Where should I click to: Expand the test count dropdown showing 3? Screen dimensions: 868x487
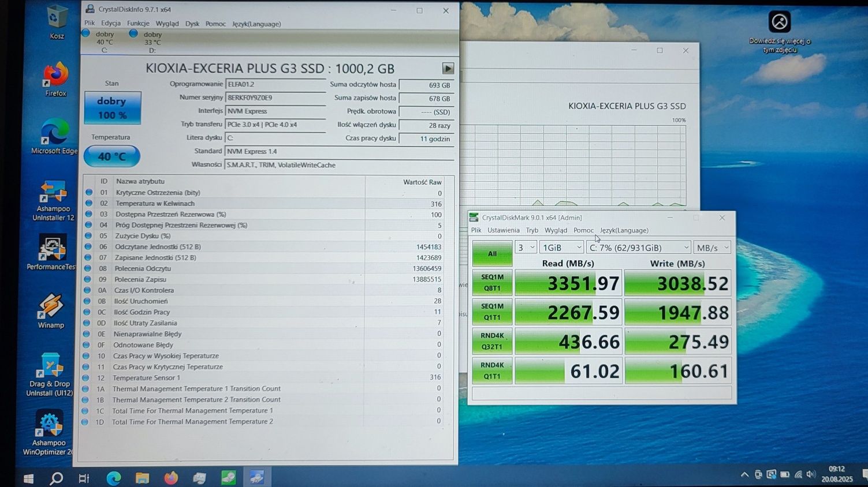click(526, 247)
